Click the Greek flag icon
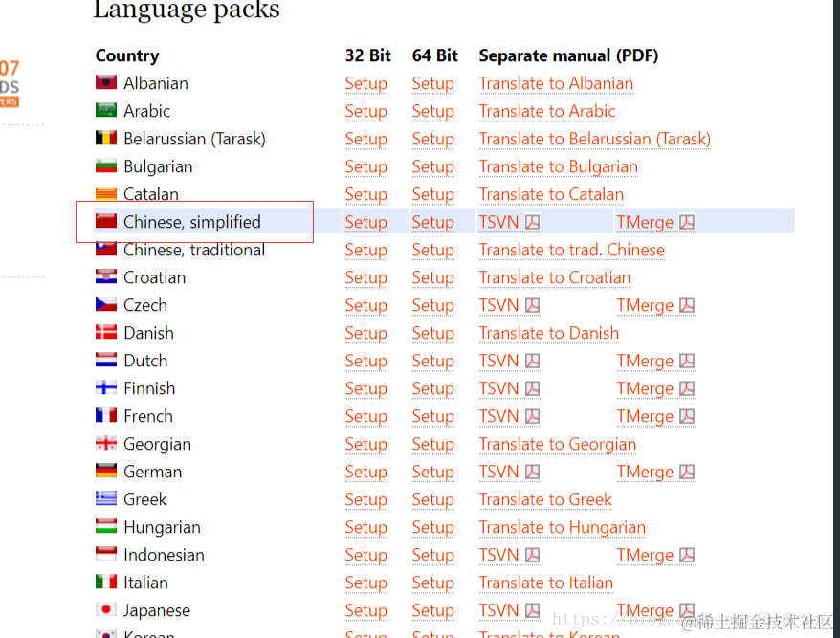The width and height of the screenshot is (840, 638). tap(106, 498)
